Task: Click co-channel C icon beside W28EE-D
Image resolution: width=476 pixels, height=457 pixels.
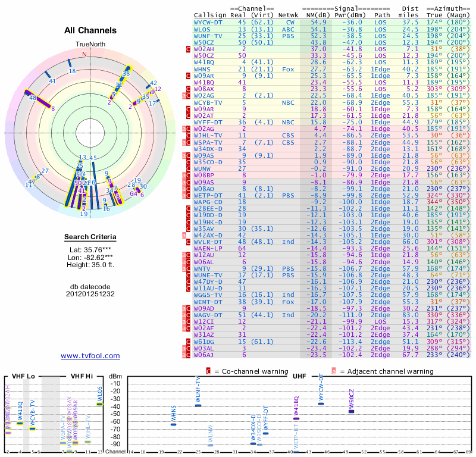Action: pos(188,209)
